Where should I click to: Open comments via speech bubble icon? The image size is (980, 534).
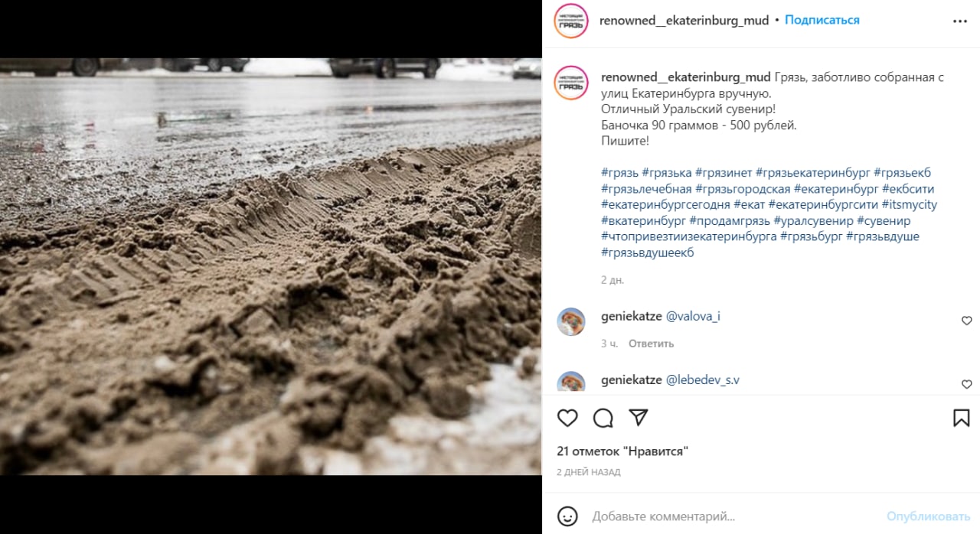(603, 418)
